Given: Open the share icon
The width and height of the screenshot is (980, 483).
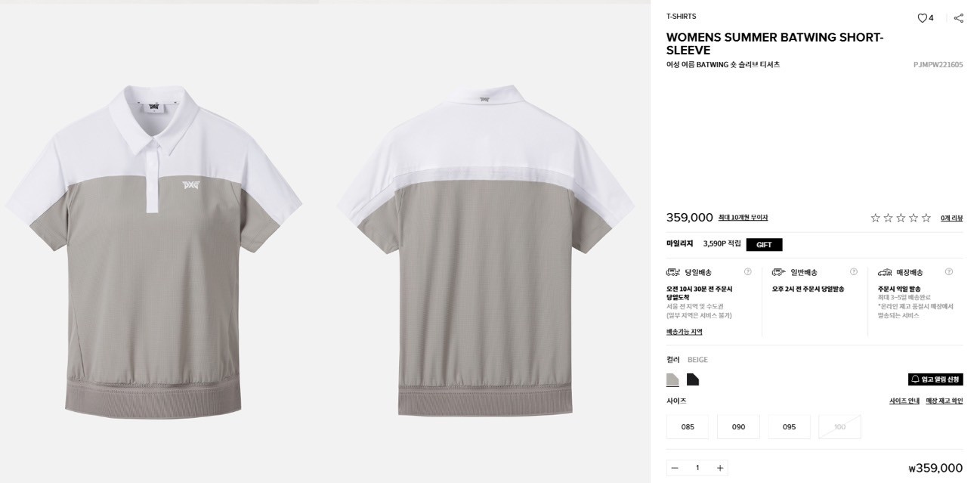Looking at the screenshot, I should coord(958,18).
